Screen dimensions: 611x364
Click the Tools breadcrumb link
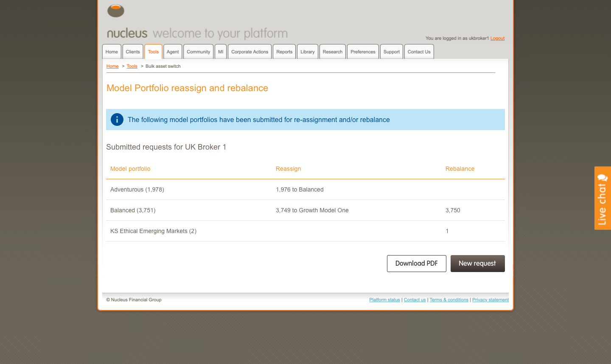tap(132, 66)
